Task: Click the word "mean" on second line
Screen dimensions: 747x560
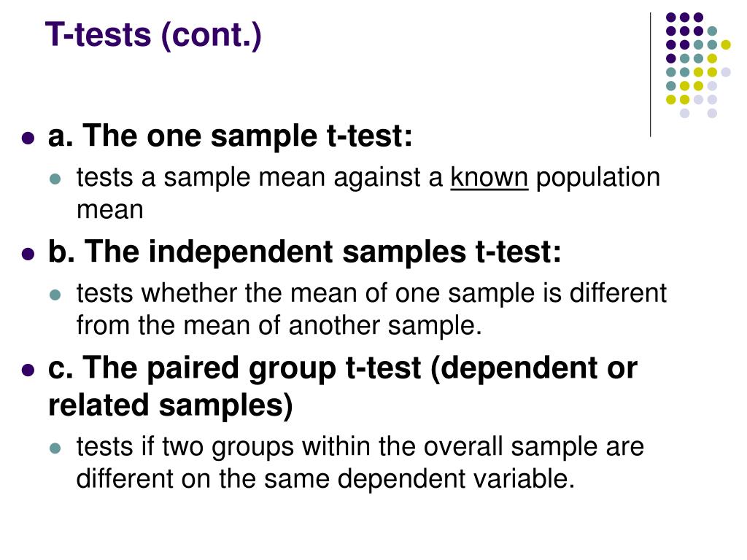Action: (110, 210)
